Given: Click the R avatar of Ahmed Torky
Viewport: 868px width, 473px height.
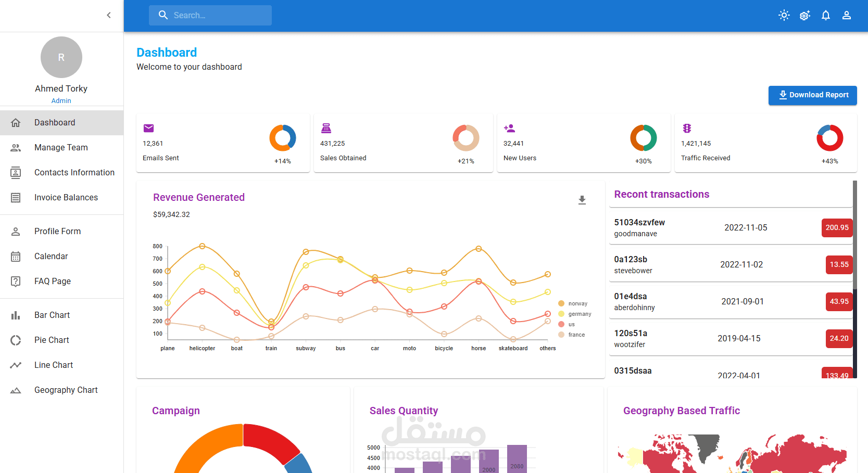Looking at the screenshot, I should pyautogui.click(x=61, y=57).
